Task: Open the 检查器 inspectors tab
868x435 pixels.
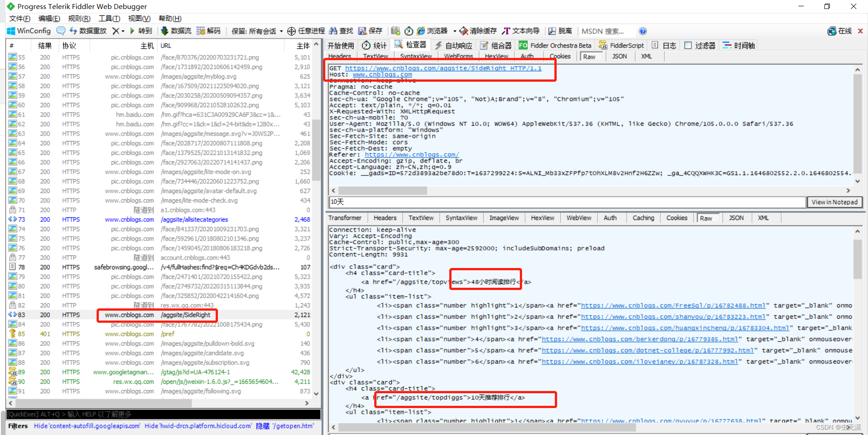Action: (x=411, y=45)
